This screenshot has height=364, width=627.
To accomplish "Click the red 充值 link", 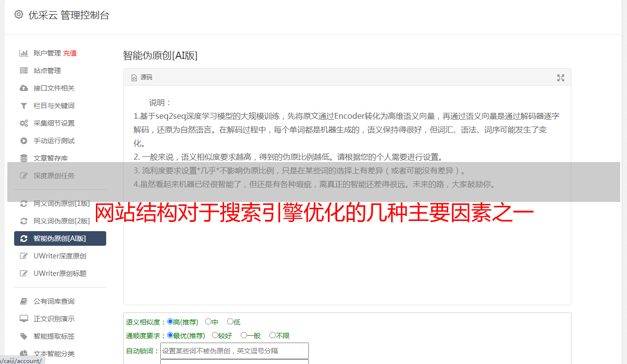I will coord(70,53).
